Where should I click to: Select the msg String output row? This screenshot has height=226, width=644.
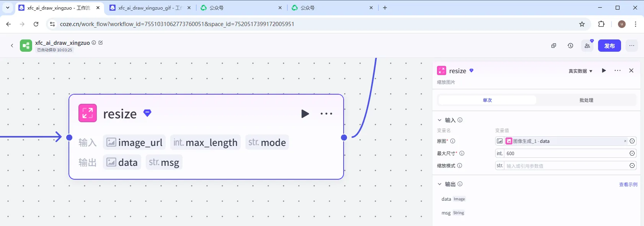click(453, 213)
